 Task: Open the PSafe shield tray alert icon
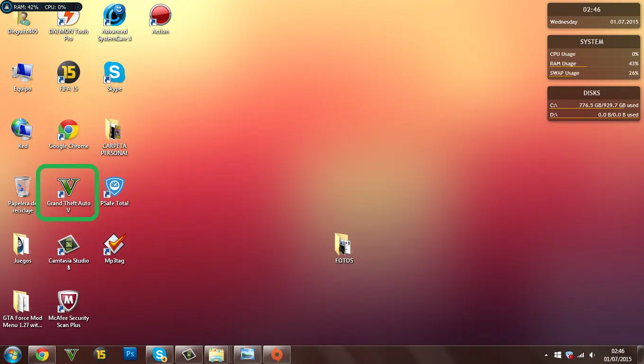point(569,355)
